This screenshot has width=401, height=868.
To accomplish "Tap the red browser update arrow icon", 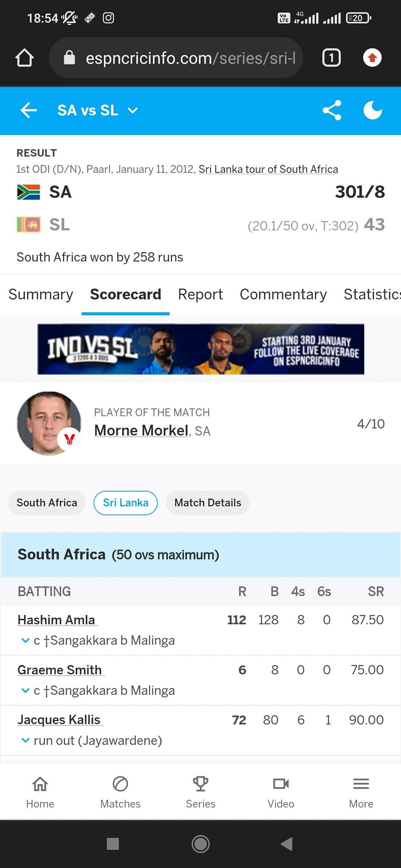I will [372, 58].
